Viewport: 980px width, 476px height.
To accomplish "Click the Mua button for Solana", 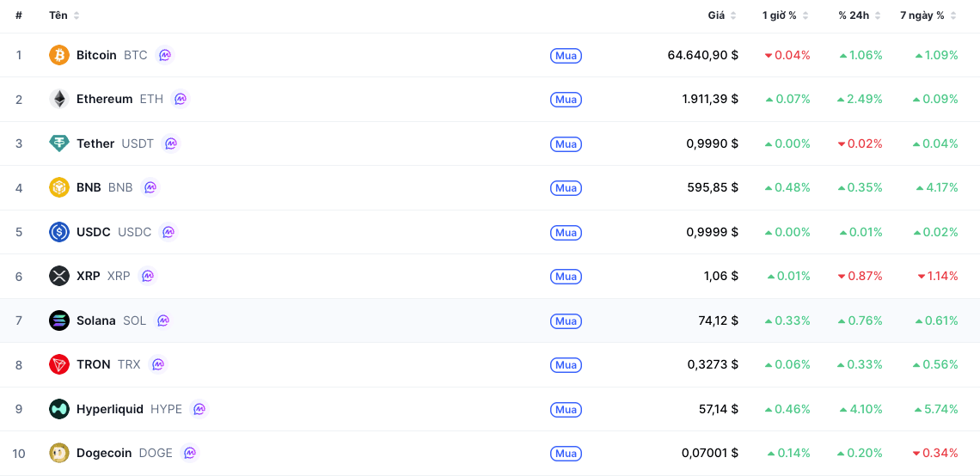I will pos(567,321).
